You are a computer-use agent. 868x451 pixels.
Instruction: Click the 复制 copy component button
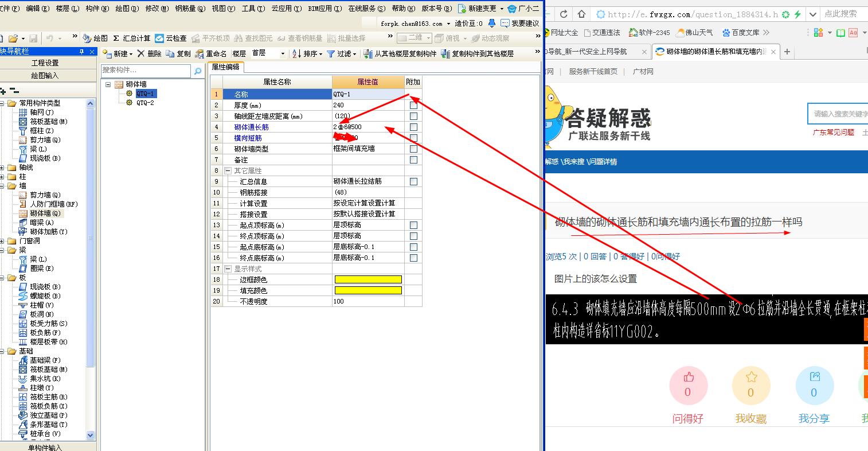[178, 53]
